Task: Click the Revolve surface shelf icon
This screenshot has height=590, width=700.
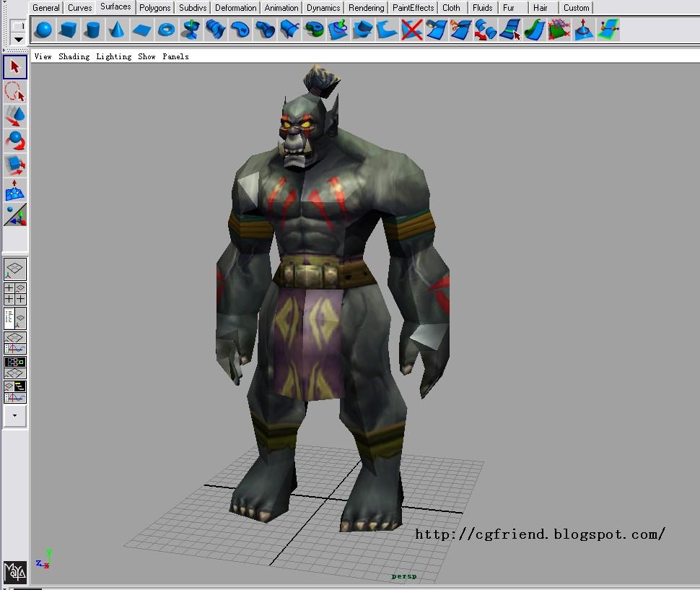Action: pos(191,30)
